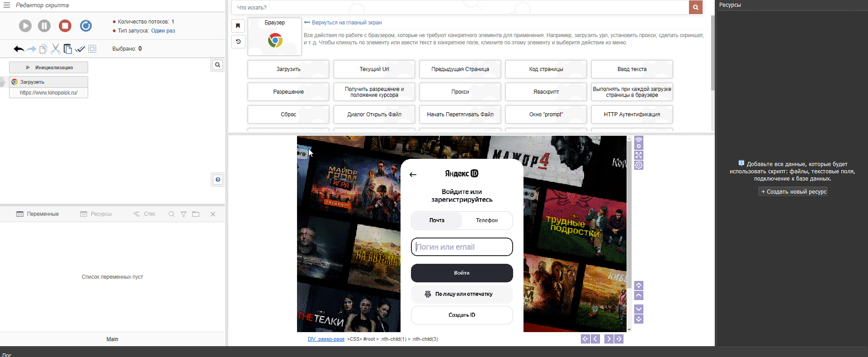This screenshot has width=868, height=357.
Task: Open the Стек tab
Action: [144, 214]
